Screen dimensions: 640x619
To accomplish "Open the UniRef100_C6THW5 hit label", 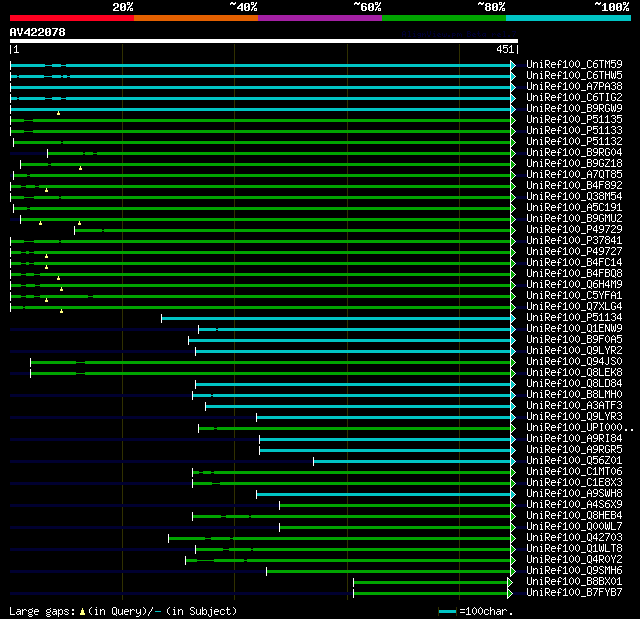I will coord(574,75).
